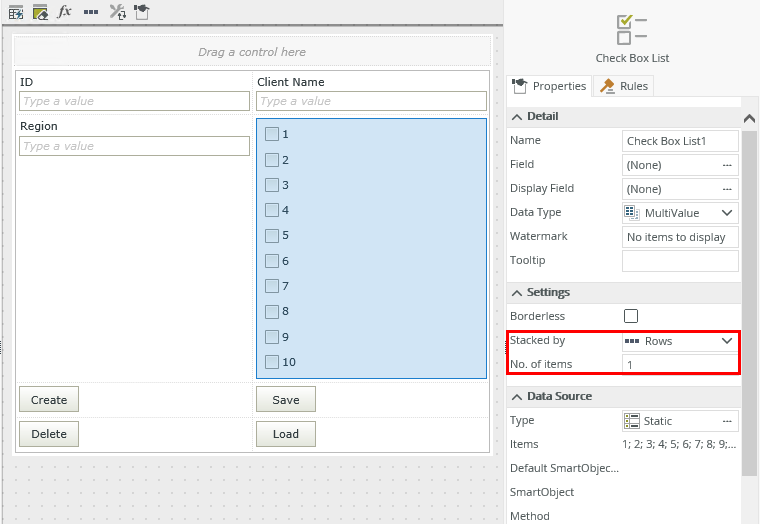The image size is (760, 524).
Task: Click the ellipsis button in Field row
Action: click(x=727, y=165)
